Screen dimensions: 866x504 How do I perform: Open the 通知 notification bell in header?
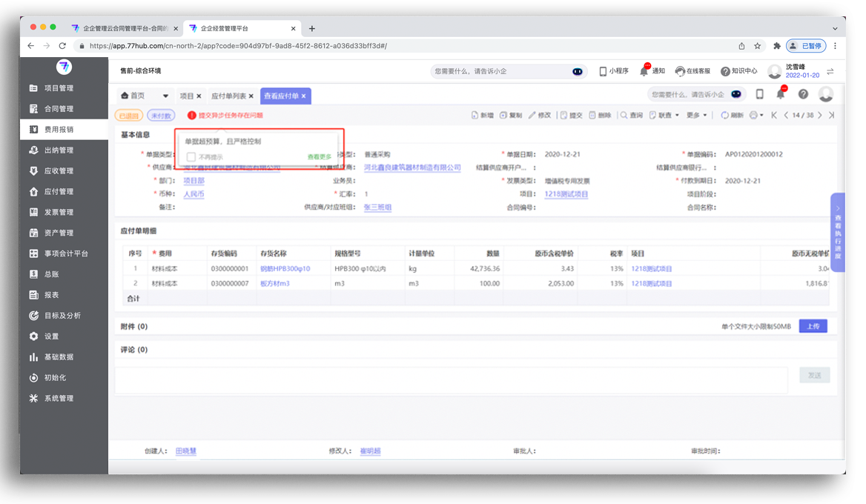pyautogui.click(x=644, y=71)
